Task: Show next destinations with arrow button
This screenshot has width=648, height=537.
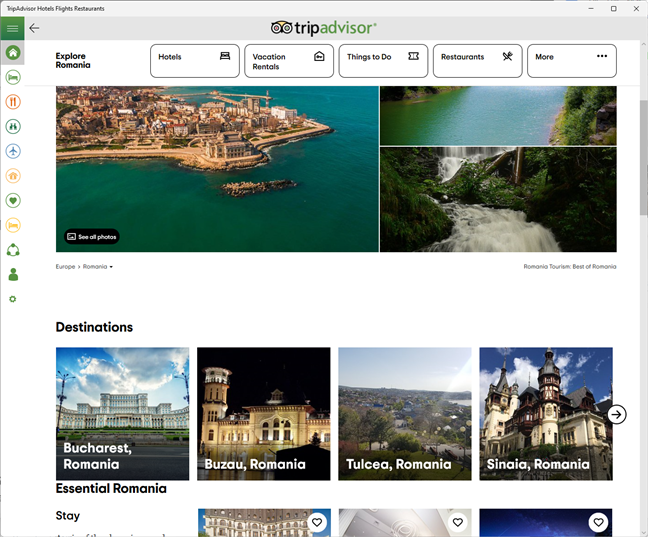Action: click(x=617, y=414)
